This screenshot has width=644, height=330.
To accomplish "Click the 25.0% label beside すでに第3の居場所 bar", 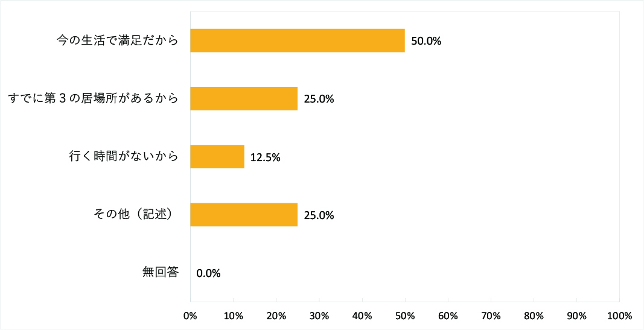I will (319, 100).
